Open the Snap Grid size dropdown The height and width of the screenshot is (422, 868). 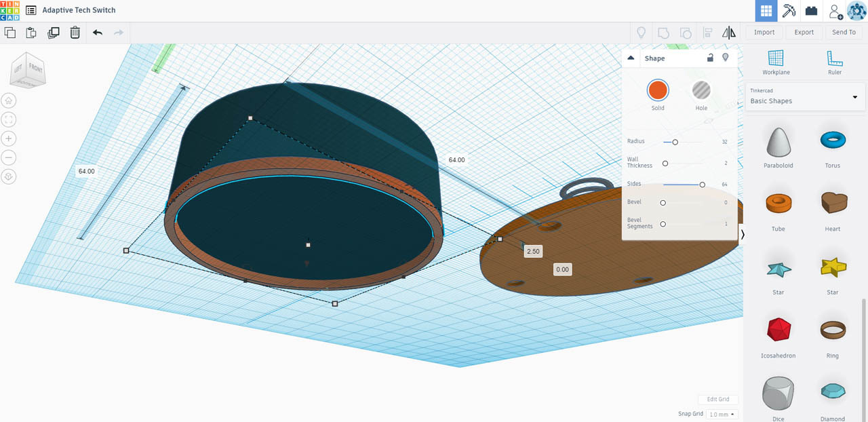722,413
